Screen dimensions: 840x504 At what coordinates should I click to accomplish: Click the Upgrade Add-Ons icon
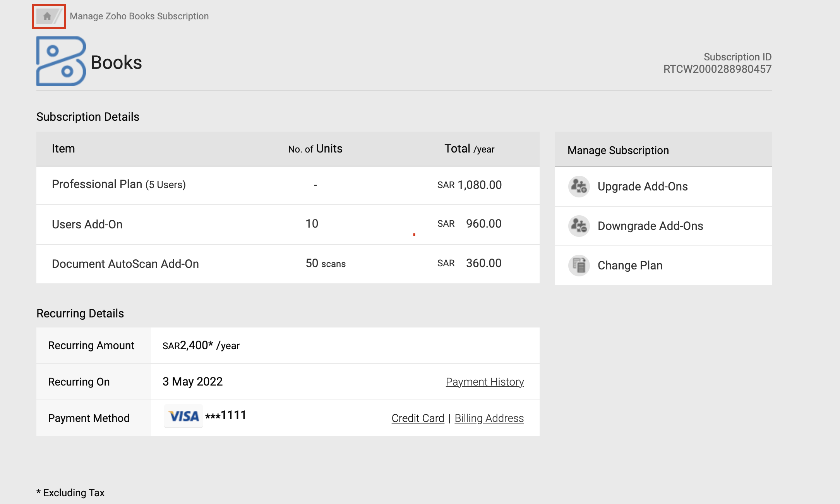[x=579, y=187]
